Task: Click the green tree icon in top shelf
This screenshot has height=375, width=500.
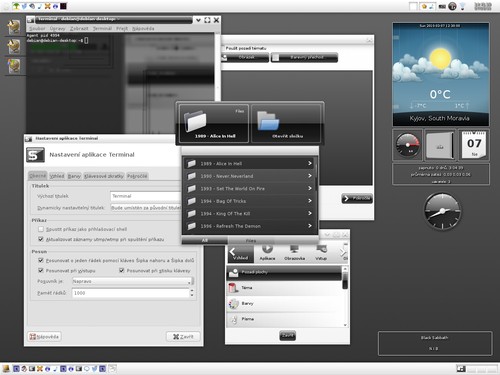Action: coord(16,6)
